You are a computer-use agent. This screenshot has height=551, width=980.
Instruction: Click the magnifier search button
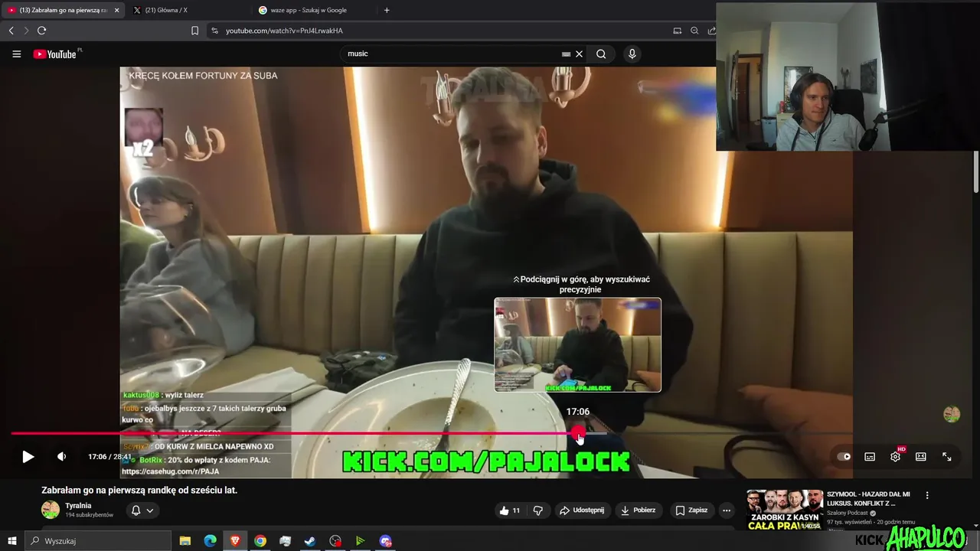(601, 54)
